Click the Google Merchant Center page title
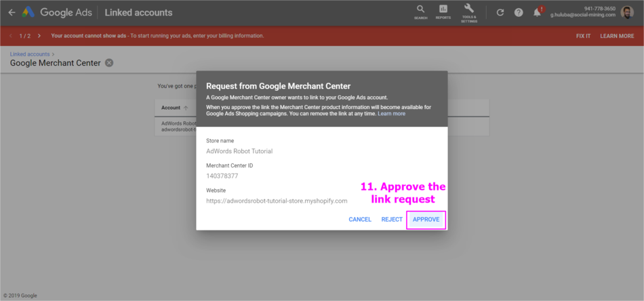Viewport: 644px width, 301px height. [56, 63]
